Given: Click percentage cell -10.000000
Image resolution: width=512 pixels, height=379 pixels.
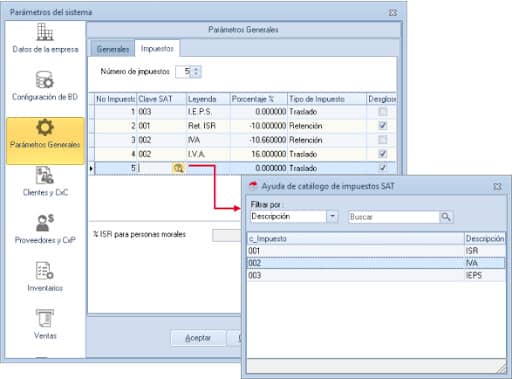Looking at the screenshot, I should 259,126.
